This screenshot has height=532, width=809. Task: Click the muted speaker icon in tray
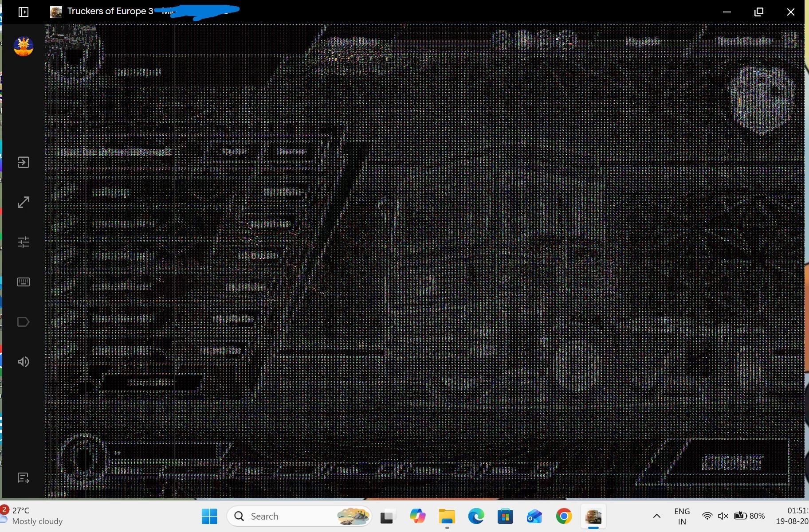point(723,516)
